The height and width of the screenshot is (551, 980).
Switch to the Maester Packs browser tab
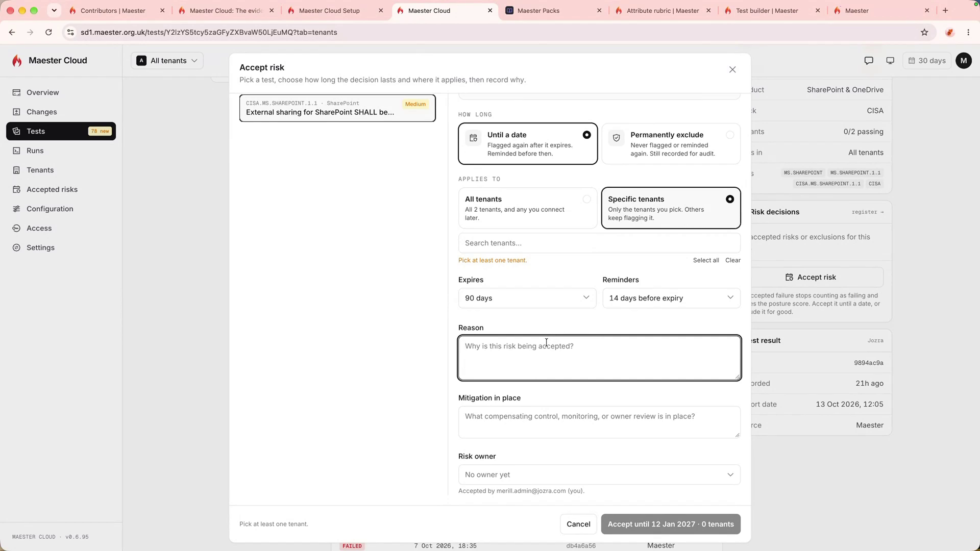click(x=554, y=10)
